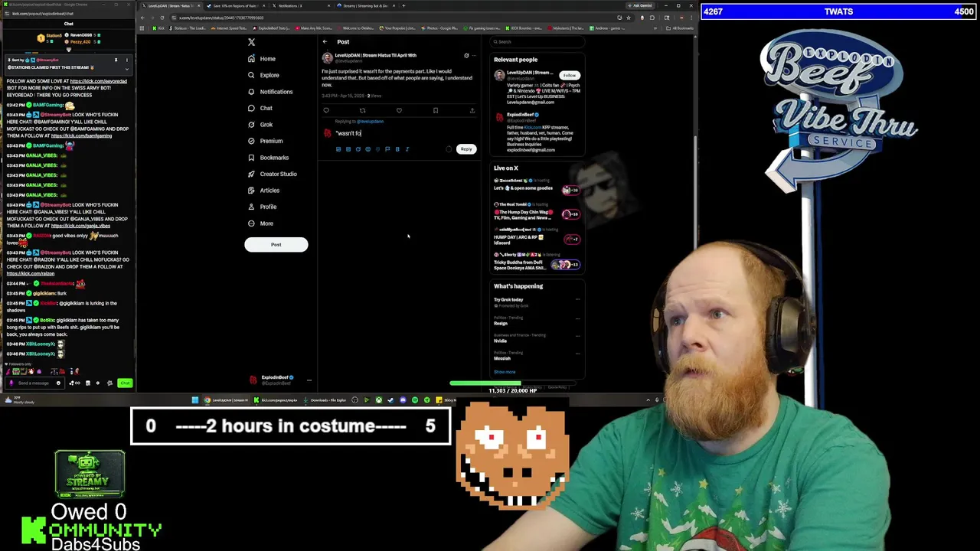This screenshot has height=551, width=980.
Task: Open Creator Studio in X sidebar
Action: point(272,174)
